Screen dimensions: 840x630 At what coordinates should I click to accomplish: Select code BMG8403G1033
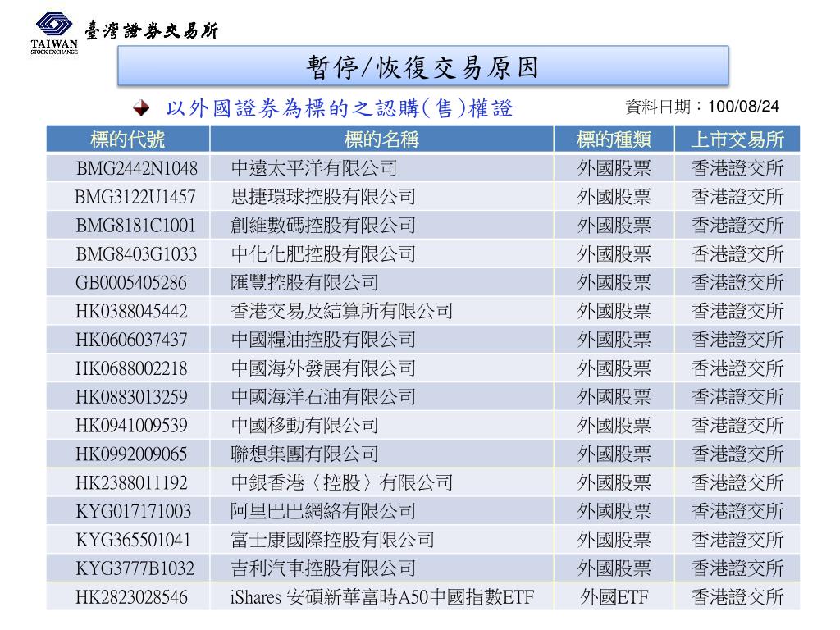pyautogui.click(x=137, y=254)
